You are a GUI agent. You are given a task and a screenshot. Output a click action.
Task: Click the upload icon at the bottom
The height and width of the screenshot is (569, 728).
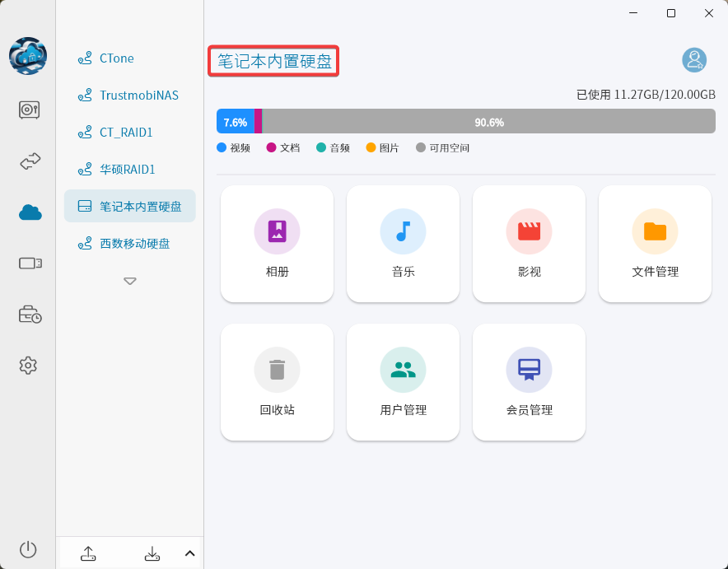[88, 553]
